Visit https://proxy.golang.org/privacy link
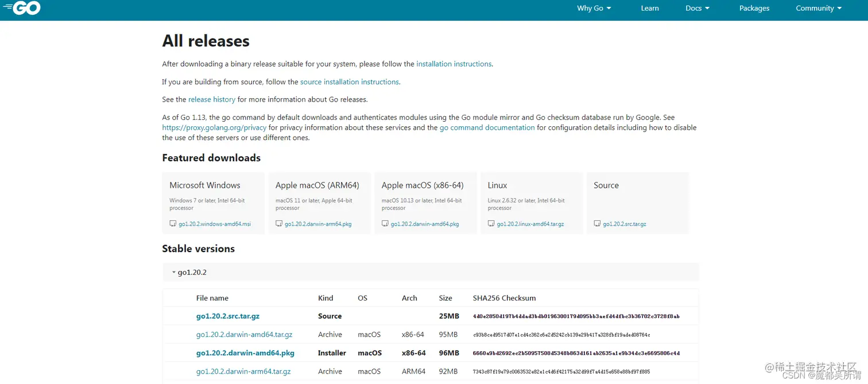The image size is (868, 384). (x=214, y=128)
